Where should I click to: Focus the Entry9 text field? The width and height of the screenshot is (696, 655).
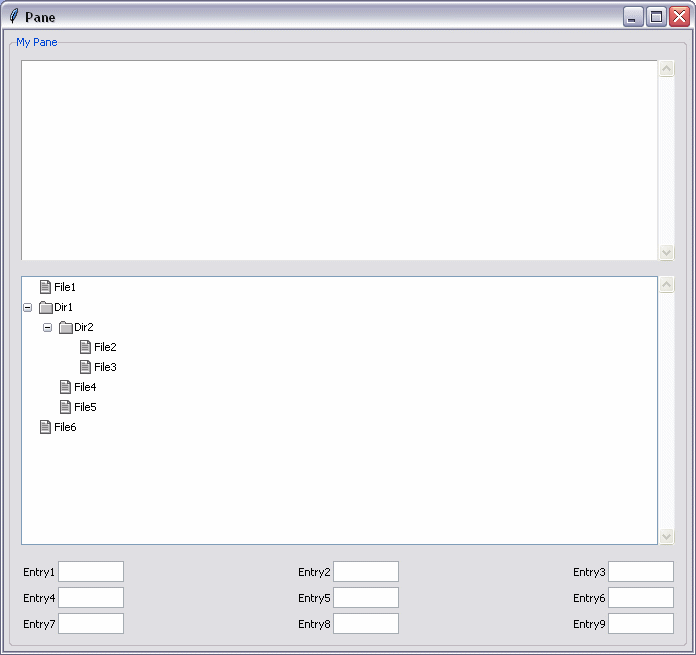(641, 624)
